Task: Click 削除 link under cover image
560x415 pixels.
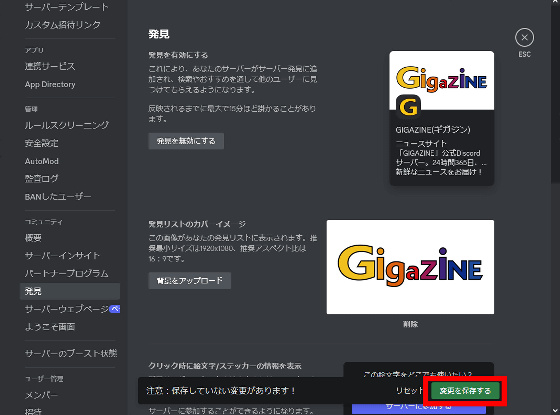Action: pos(410,324)
